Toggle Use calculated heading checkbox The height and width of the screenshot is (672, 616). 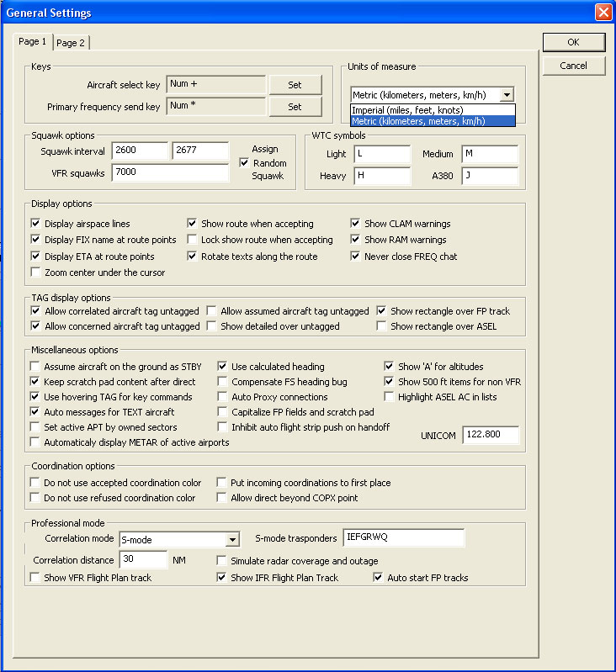222,367
